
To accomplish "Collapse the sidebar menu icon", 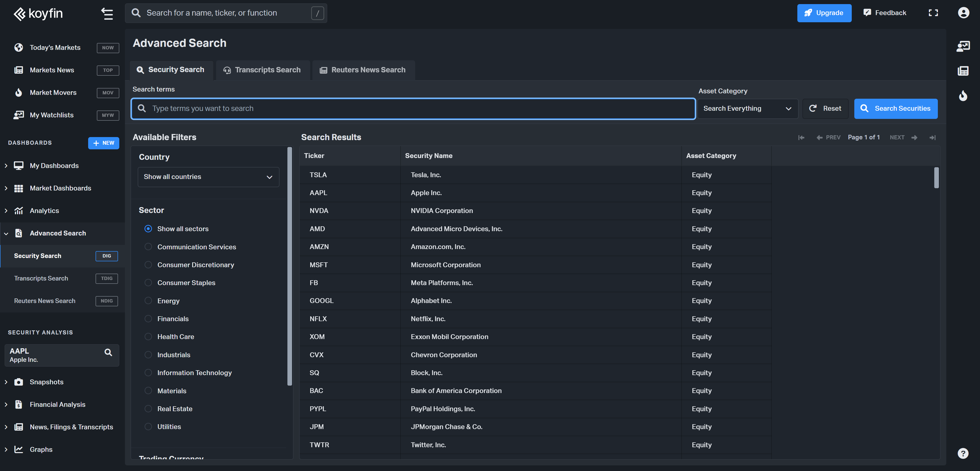I will click(x=107, y=14).
